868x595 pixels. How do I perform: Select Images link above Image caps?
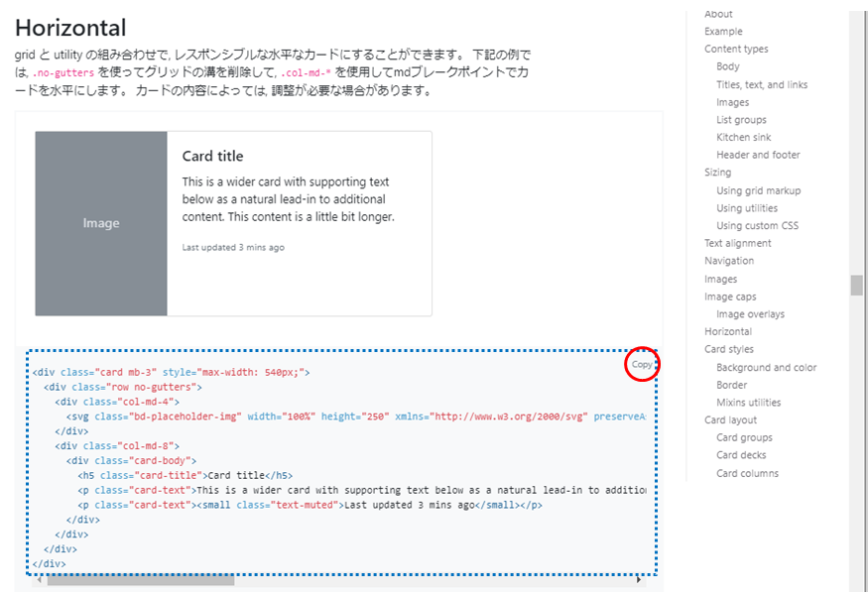point(721,279)
